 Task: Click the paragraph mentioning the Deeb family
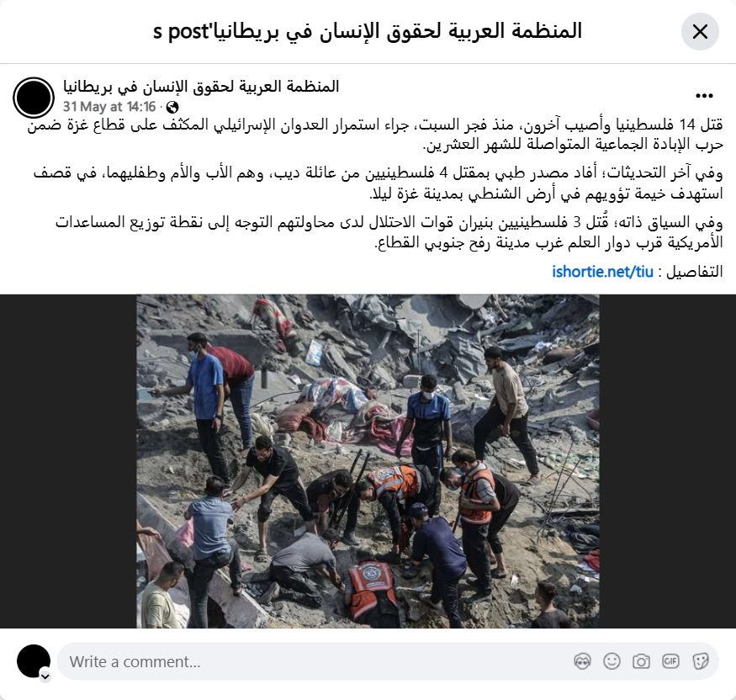pyautogui.click(x=378, y=183)
